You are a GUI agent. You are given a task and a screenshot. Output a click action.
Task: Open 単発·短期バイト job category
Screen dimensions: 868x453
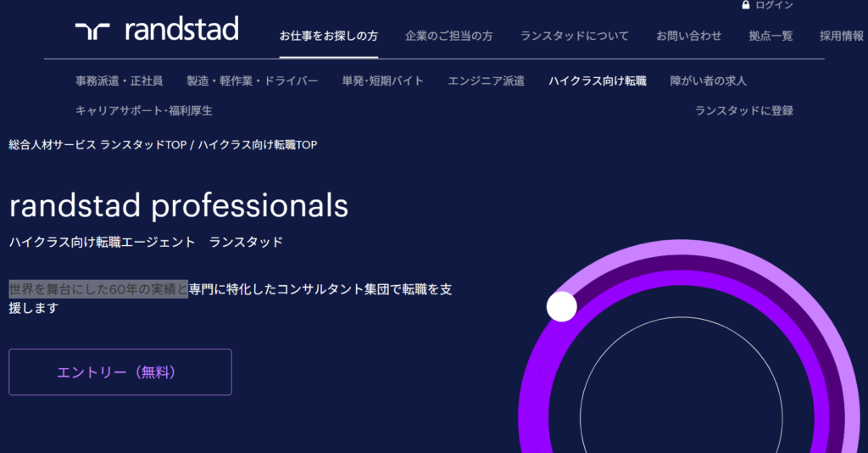(x=382, y=81)
